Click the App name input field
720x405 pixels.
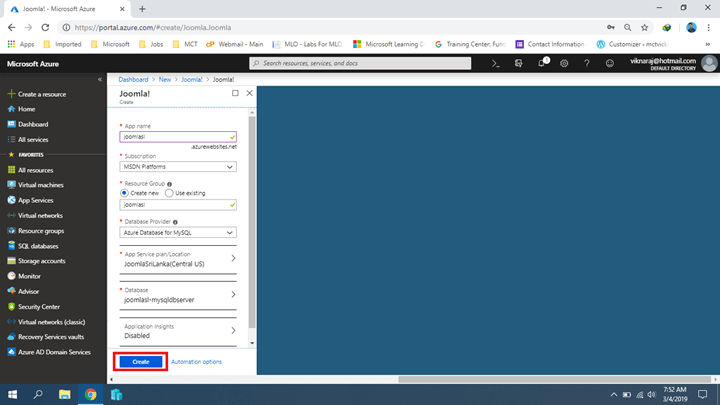tap(178, 137)
